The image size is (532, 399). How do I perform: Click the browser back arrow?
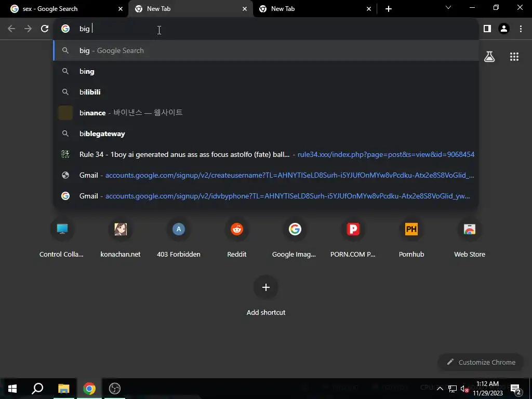(11, 29)
